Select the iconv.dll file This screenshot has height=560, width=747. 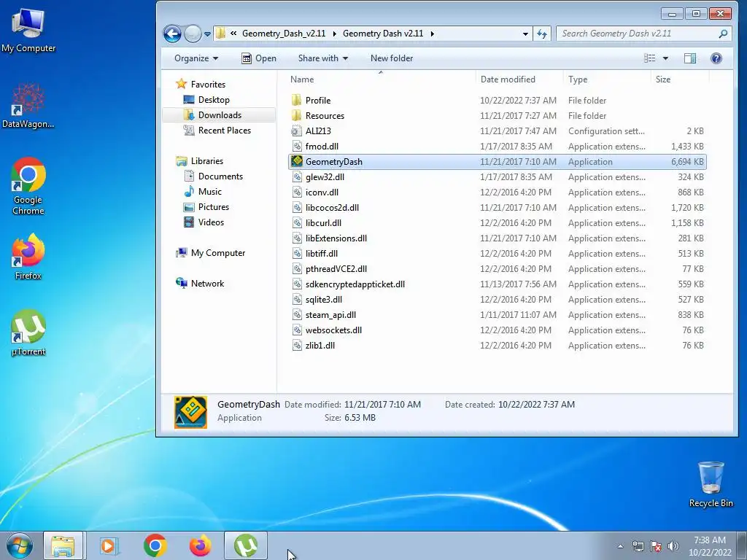coord(498,192)
